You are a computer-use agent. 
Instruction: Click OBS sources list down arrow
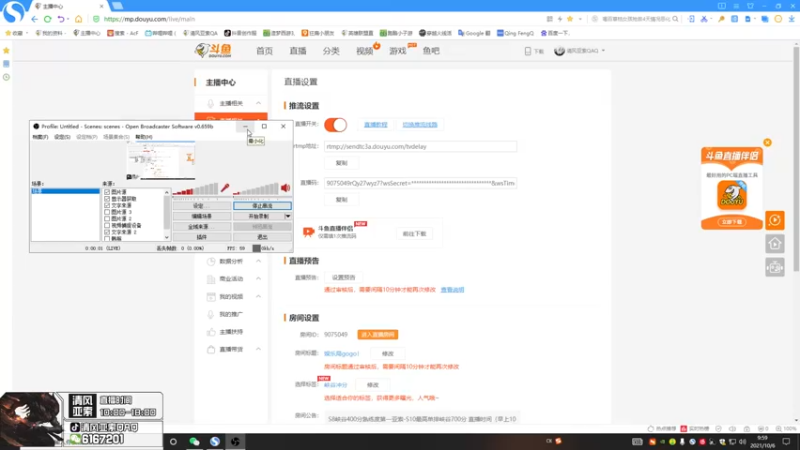[166, 237]
